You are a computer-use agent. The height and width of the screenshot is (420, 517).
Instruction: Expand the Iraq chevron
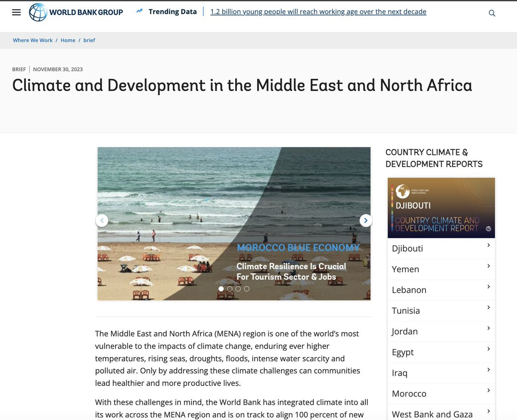pyautogui.click(x=489, y=370)
